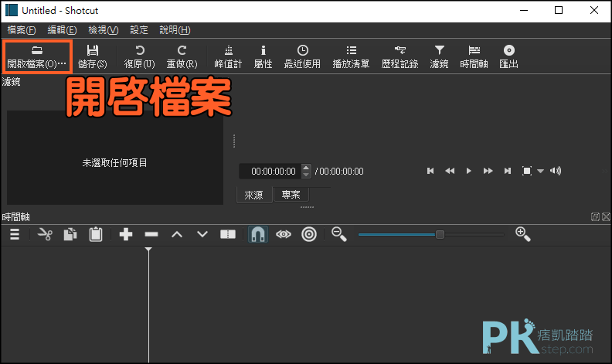This screenshot has height=364, width=612.
Task: Click the 開啟檔案 (Open File) toolbar button
Action: pyautogui.click(x=37, y=56)
